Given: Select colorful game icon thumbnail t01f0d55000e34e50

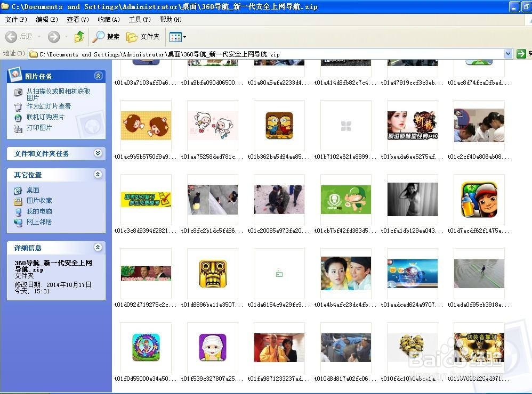Looking at the screenshot, I should coord(146,348).
